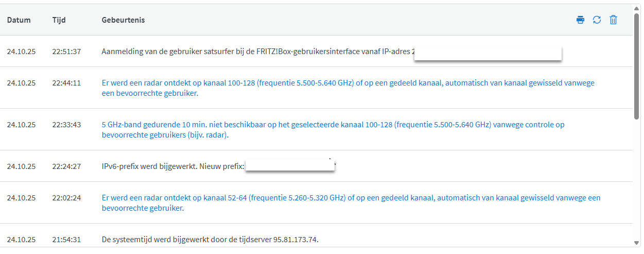Click the 22:24:27 timestamp

[x=66, y=166]
